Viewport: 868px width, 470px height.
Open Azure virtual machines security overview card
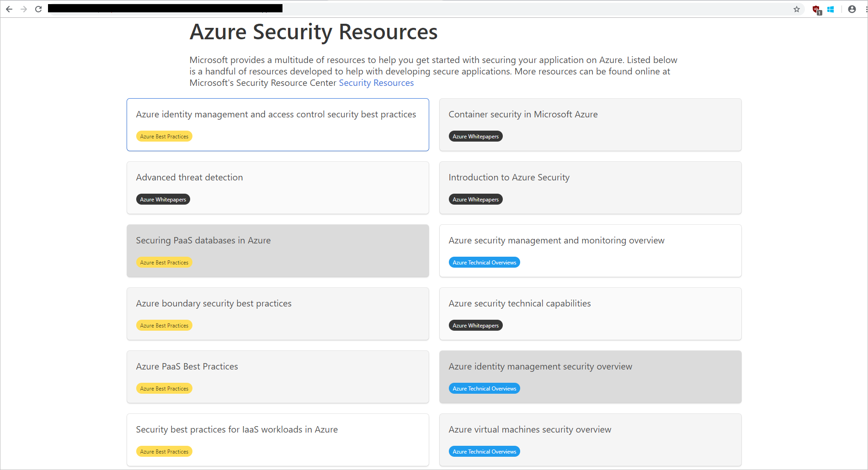591,440
